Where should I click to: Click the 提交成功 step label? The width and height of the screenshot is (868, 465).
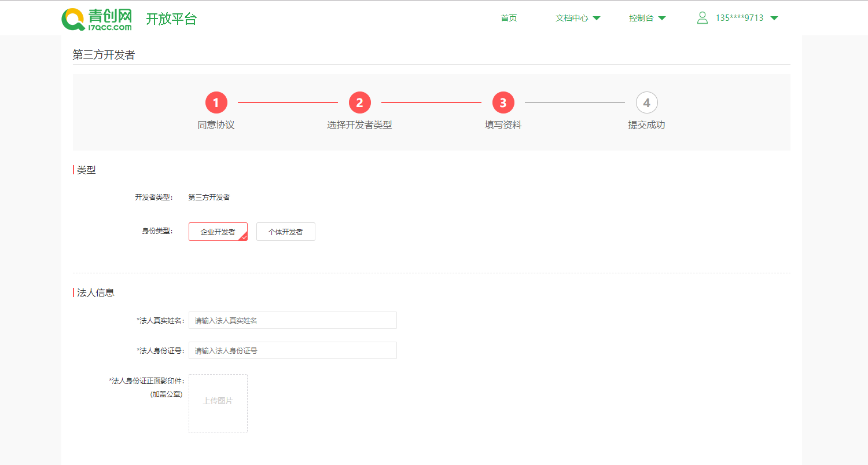pos(646,125)
